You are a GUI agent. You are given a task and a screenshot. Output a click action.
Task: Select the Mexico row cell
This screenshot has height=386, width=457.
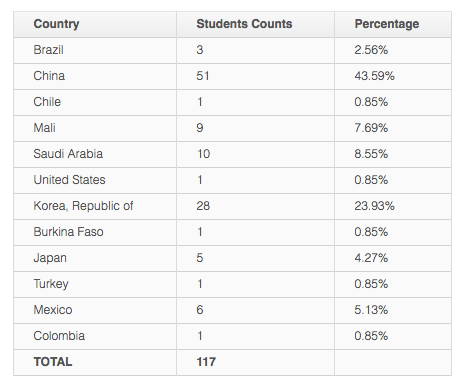[x=95, y=310]
